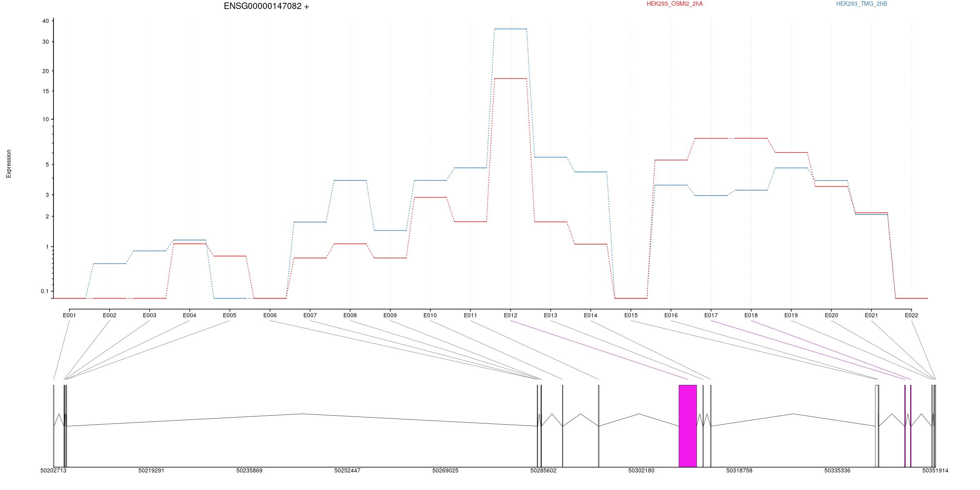Click genomic coordinate 50235869

tap(249, 470)
